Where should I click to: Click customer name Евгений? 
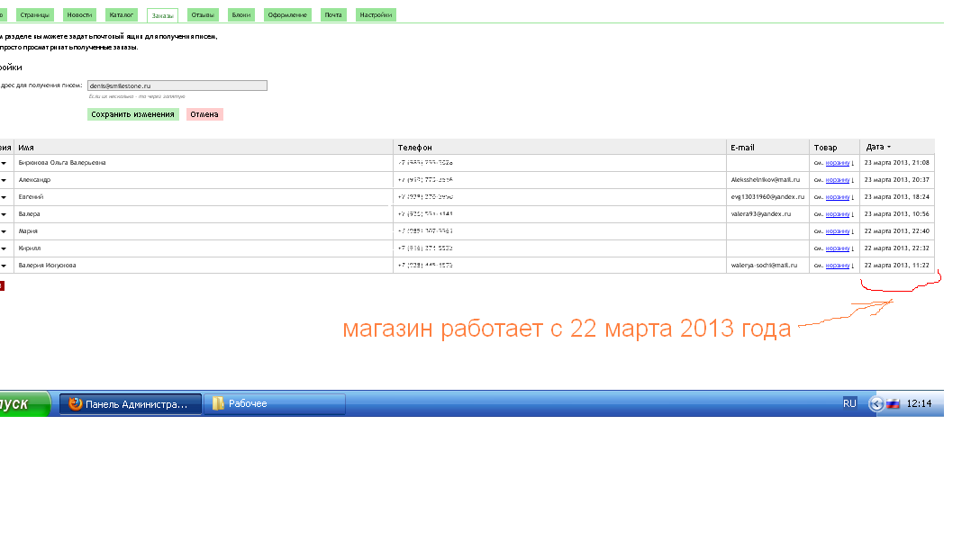31,197
